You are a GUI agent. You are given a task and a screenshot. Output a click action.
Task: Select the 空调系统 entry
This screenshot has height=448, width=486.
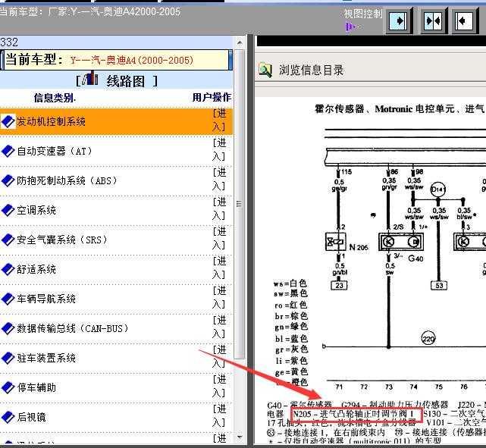point(36,211)
